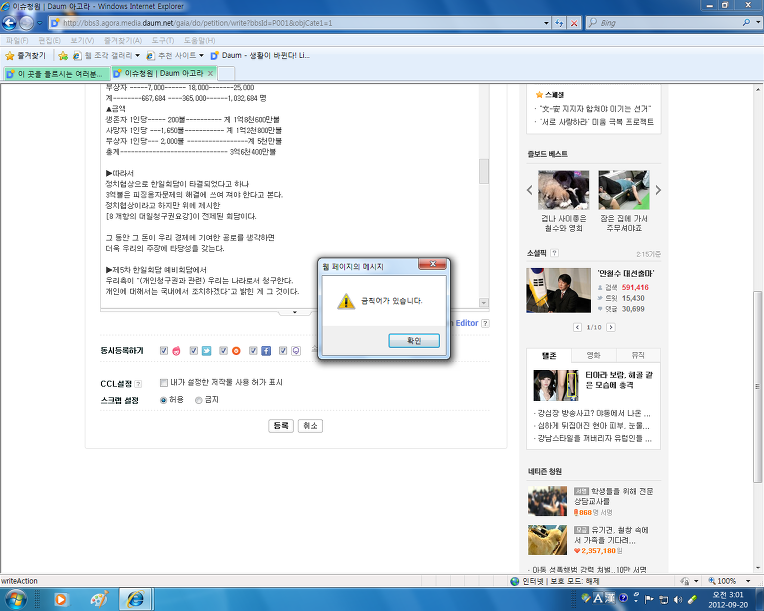Click the 즐겨찾기 star button
Image resolution: width=764 pixels, height=611 pixels.
click(25, 56)
